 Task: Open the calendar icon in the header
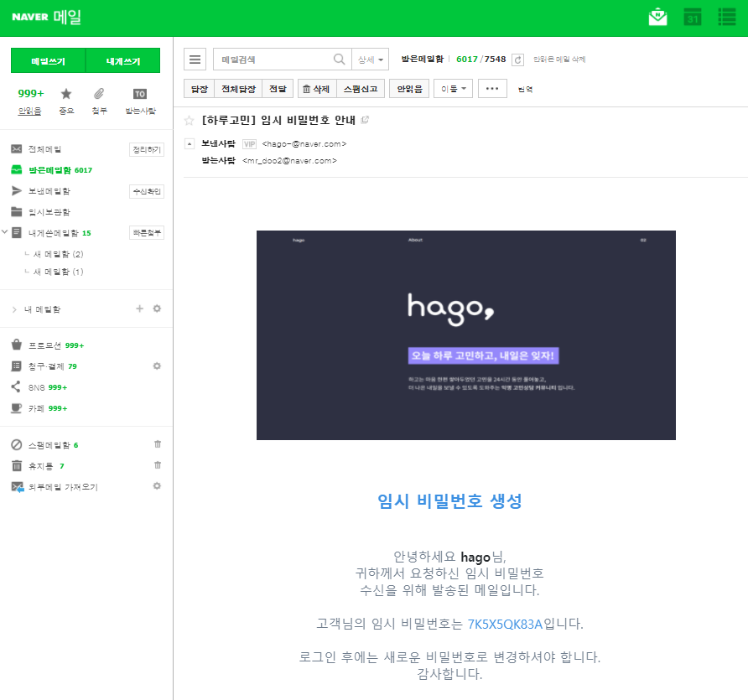tap(692, 17)
